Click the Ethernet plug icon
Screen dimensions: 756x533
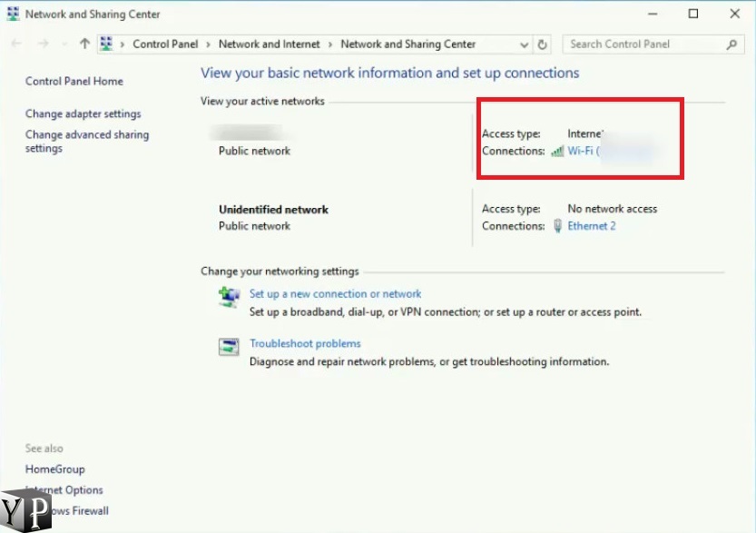tap(557, 226)
